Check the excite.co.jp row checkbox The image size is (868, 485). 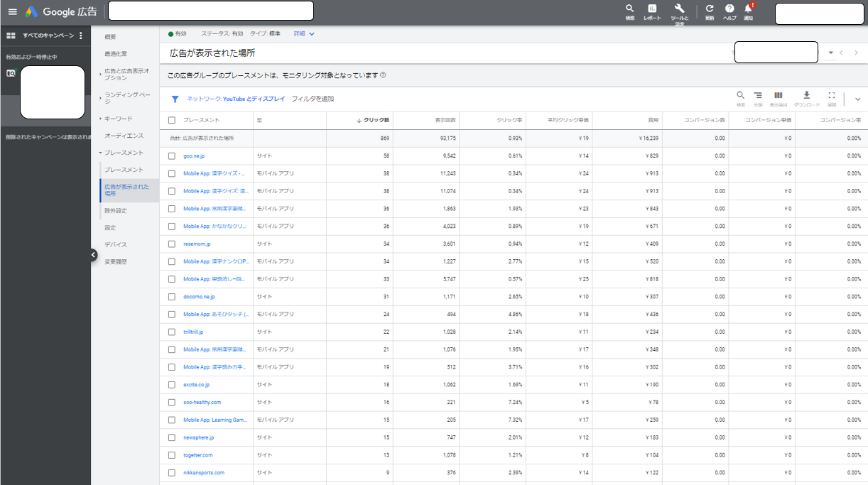172,385
